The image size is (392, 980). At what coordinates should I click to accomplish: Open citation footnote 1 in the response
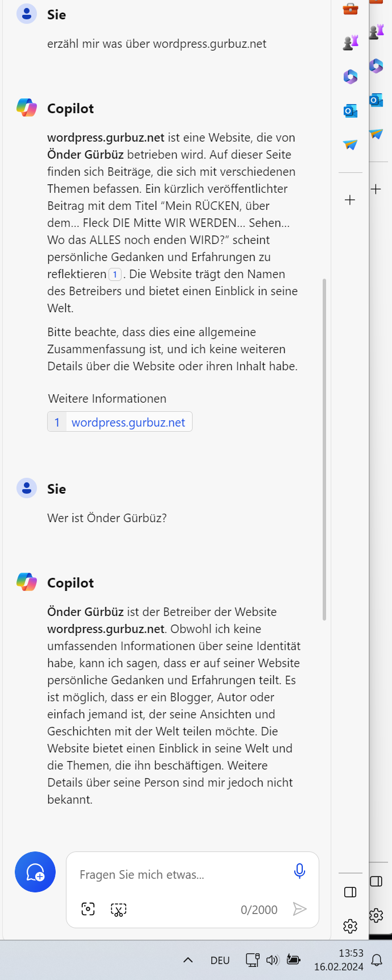(x=115, y=274)
